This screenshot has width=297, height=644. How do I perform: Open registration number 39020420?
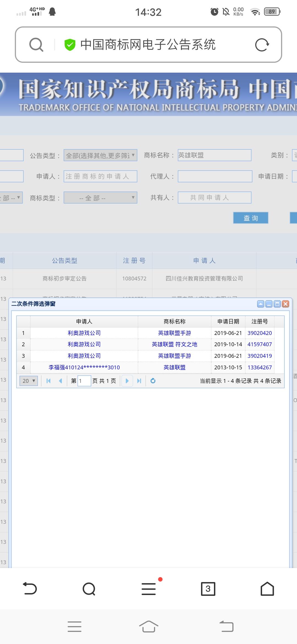pos(260,333)
